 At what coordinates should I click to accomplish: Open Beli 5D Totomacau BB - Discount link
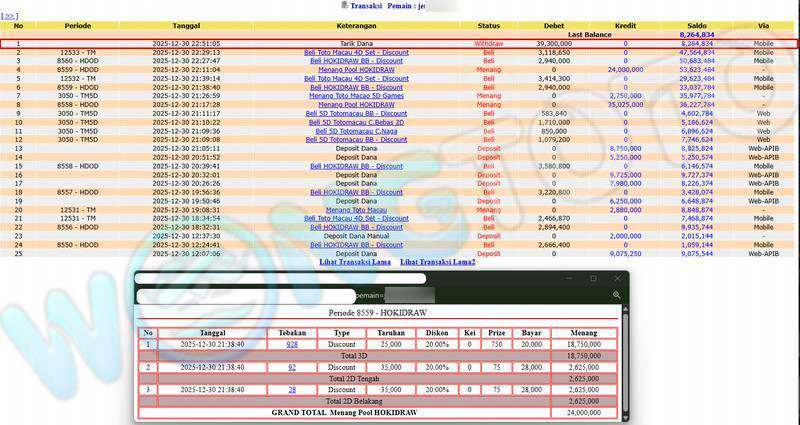pos(357,139)
